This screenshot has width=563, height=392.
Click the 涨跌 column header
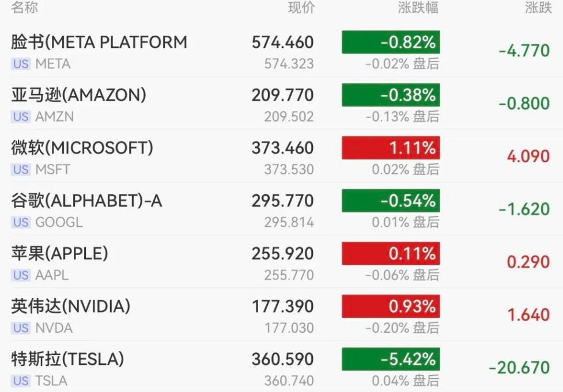point(538,8)
